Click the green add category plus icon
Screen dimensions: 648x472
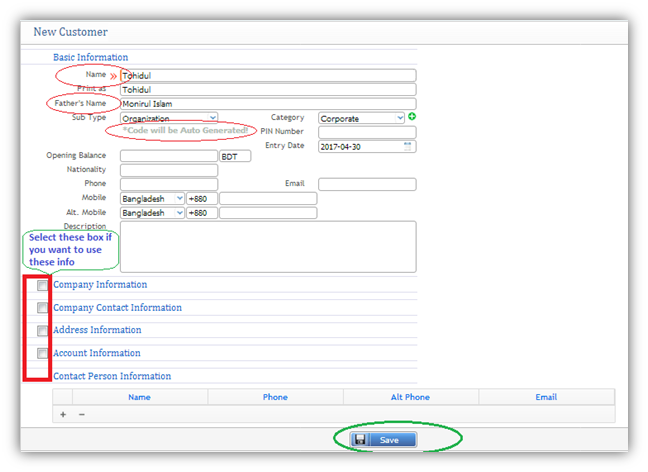coord(412,117)
